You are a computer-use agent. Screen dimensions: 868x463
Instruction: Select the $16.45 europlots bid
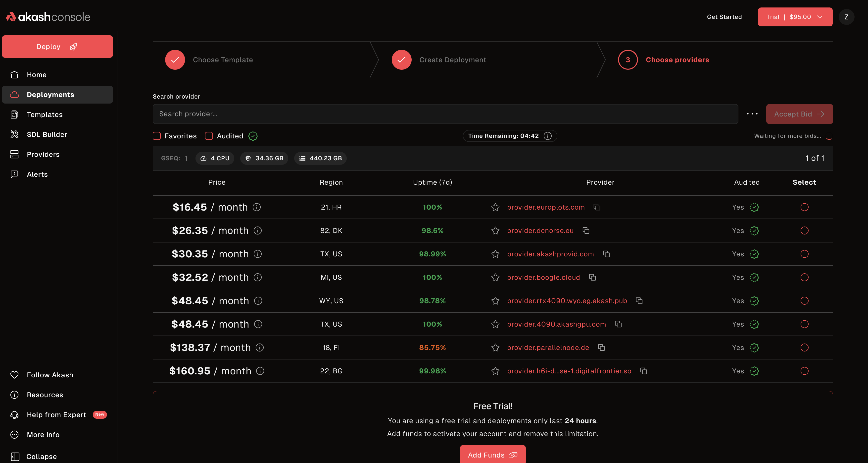(804, 207)
